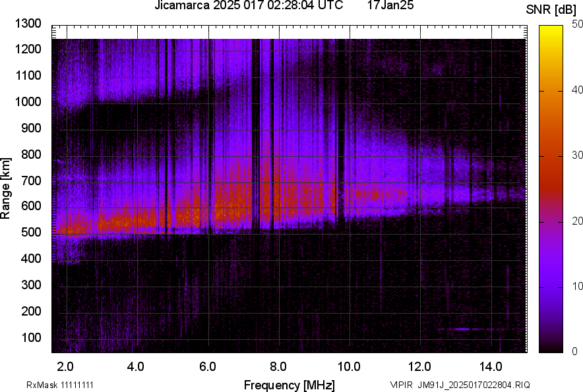Click the file name 'JM91J_2025017022804.RIQ'
This screenshot has width=583, height=392.
click(474, 385)
